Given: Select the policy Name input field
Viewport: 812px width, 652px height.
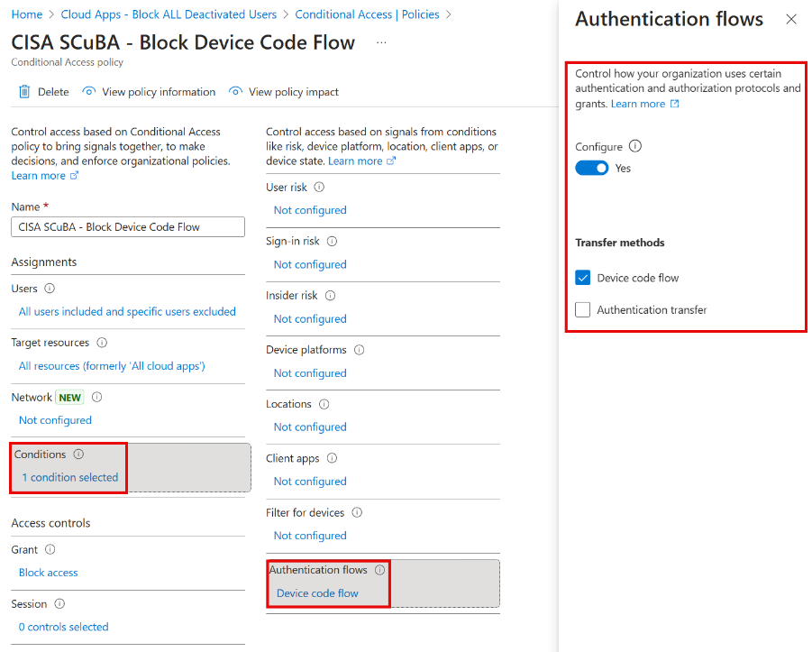Looking at the screenshot, I should pos(127,226).
